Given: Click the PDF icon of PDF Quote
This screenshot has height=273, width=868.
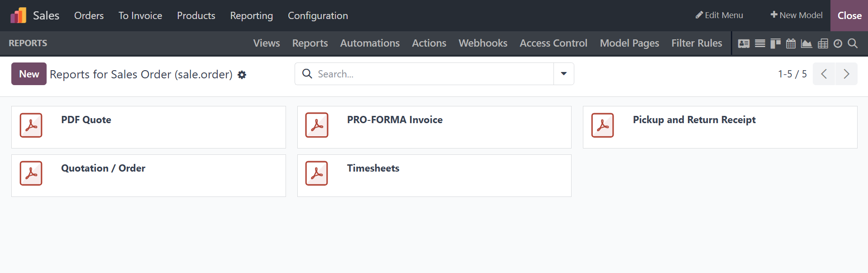Looking at the screenshot, I should (31, 125).
